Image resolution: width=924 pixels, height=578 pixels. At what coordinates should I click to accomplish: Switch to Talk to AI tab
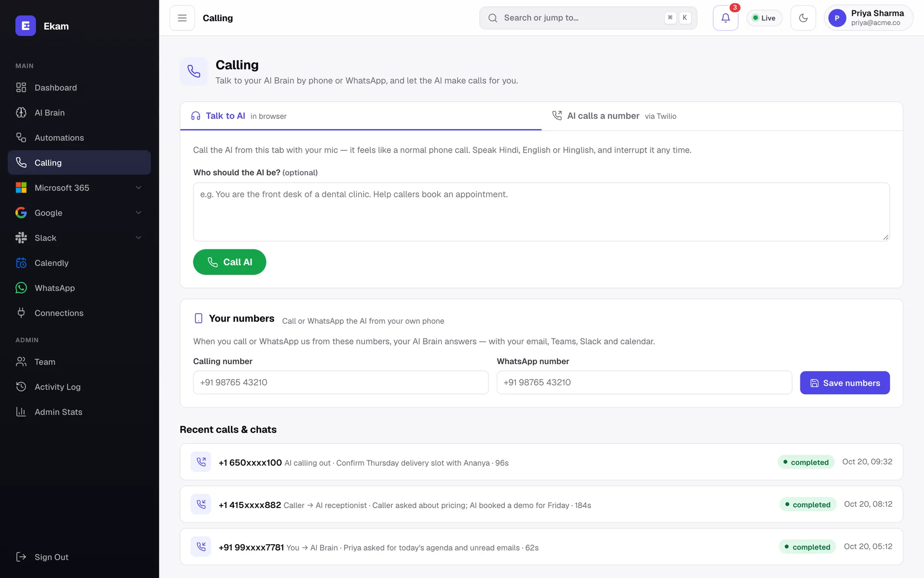point(360,116)
